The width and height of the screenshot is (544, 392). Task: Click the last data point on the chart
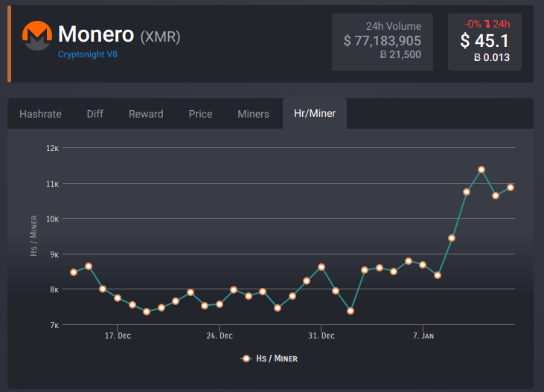coord(511,187)
